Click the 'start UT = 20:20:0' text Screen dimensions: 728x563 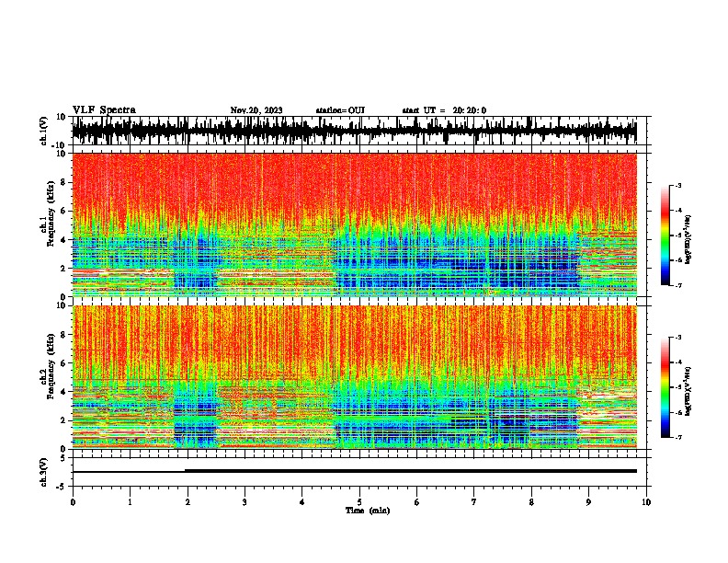click(x=444, y=110)
